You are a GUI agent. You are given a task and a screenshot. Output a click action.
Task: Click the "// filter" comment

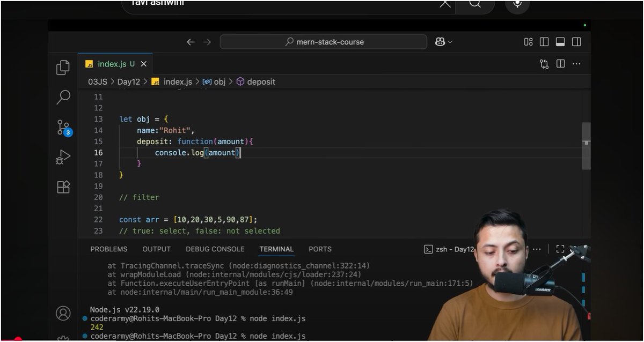click(x=139, y=197)
